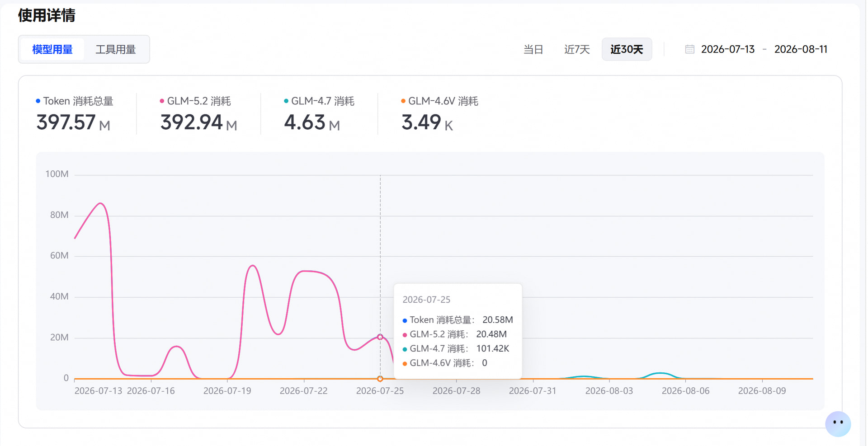The width and height of the screenshot is (868, 446).
Task: Click the 392.94 M GLM-5.2 total value
Action: click(199, 122)
